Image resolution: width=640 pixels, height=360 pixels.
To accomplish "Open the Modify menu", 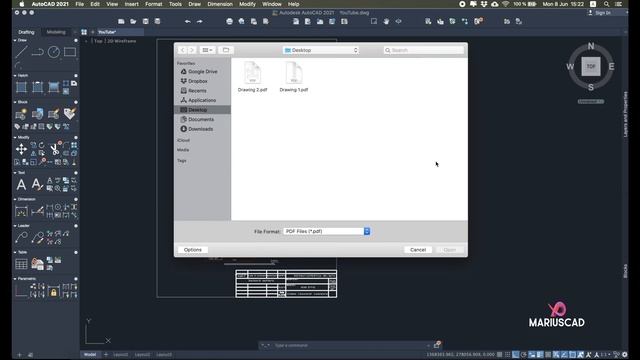I will 247,4.
